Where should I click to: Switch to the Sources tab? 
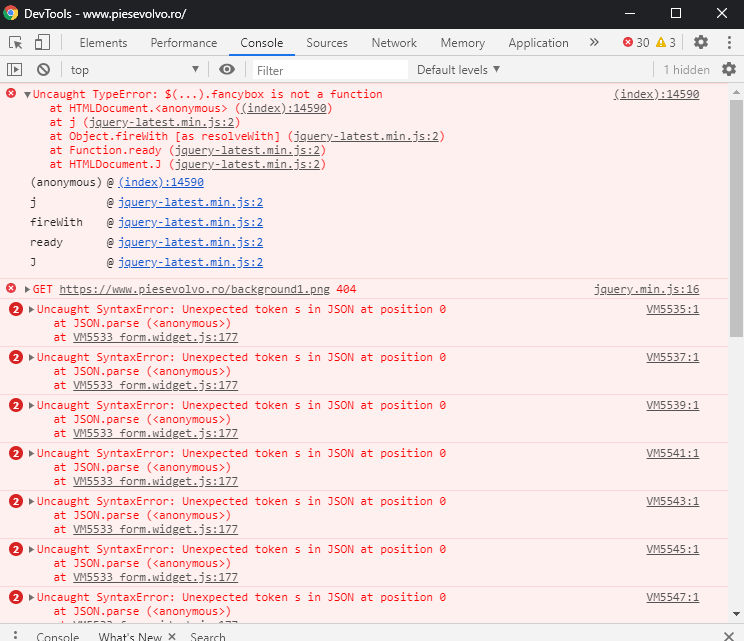327,43
